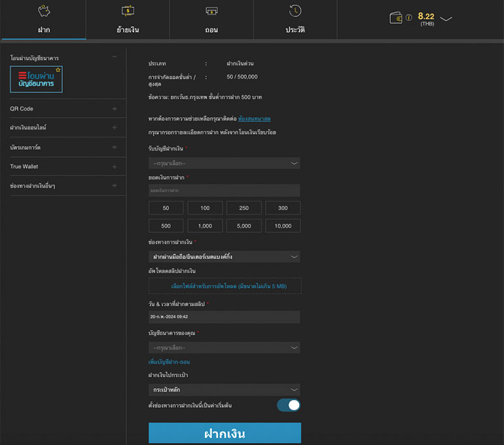Open the main wallet dropdown
Viewport: 504px width, 445px height.
pos(224,389)
